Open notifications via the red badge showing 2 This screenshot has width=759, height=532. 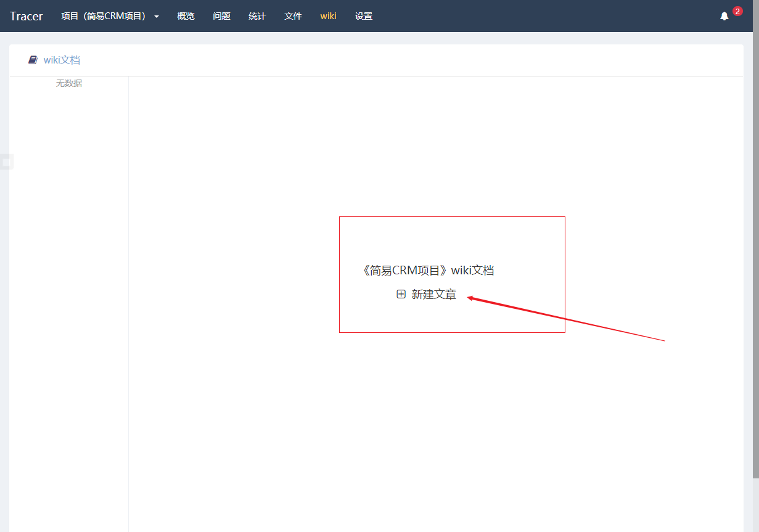[737, 10]
